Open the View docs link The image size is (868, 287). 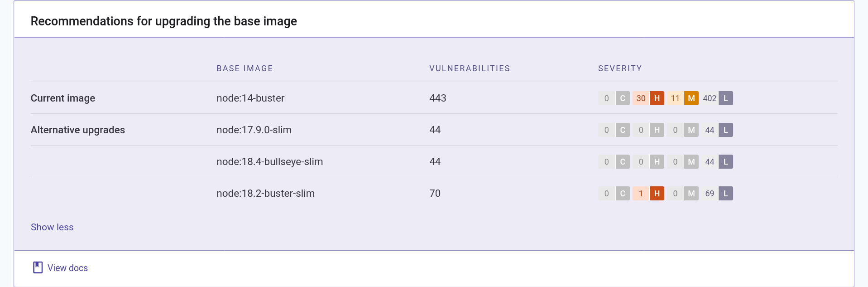click(67, 268)
